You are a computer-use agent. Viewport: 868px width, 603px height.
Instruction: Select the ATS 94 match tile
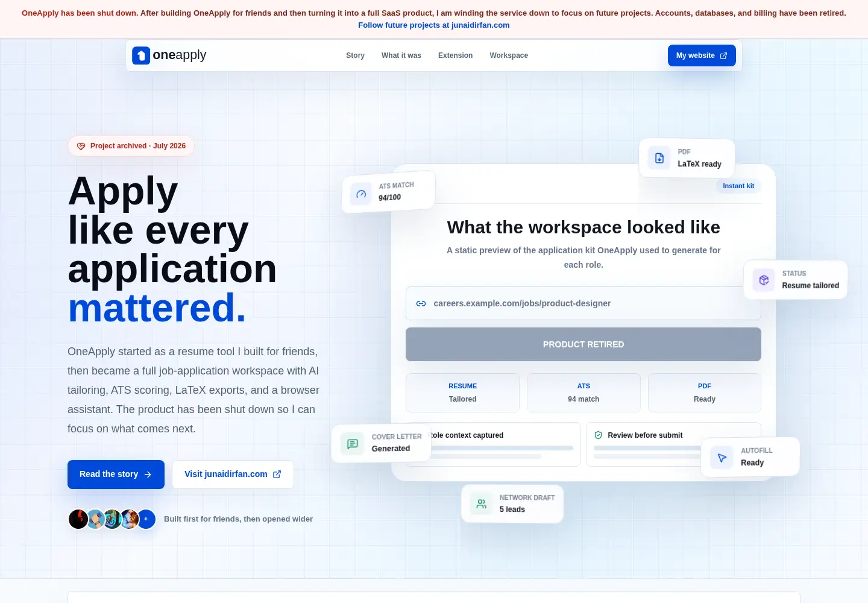(x=583, y=393)
